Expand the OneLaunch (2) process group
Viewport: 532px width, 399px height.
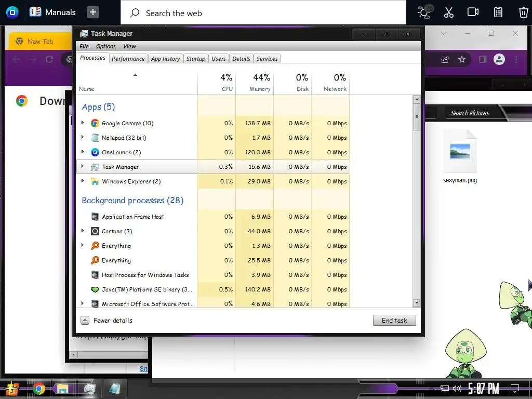(83, 152)
